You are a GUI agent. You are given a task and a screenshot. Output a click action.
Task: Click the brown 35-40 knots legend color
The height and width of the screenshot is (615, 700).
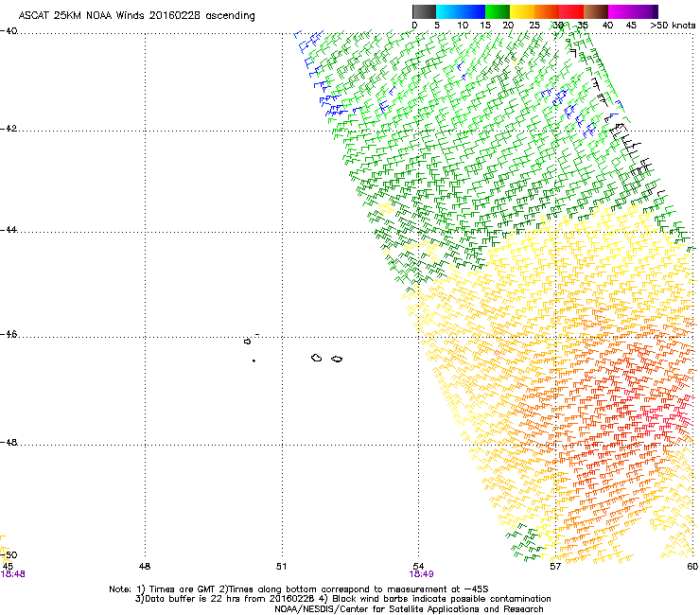[596, 11]
